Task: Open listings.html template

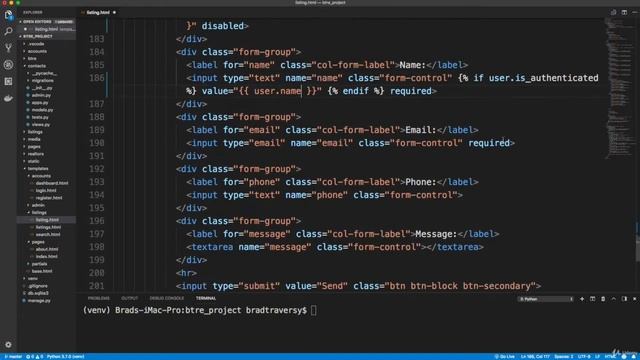Action: click(48, 227)
